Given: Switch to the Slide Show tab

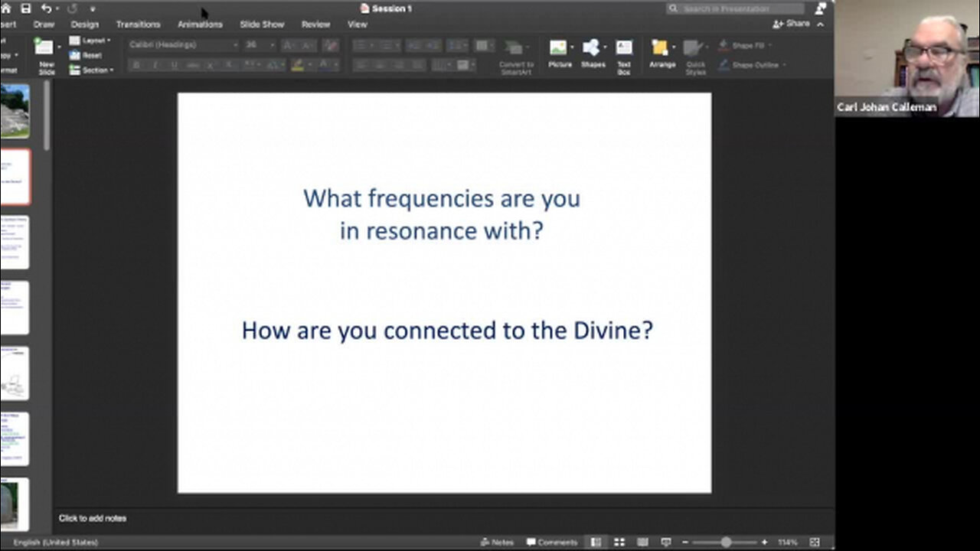Looking at the screenshot, I should coord(262,24).
